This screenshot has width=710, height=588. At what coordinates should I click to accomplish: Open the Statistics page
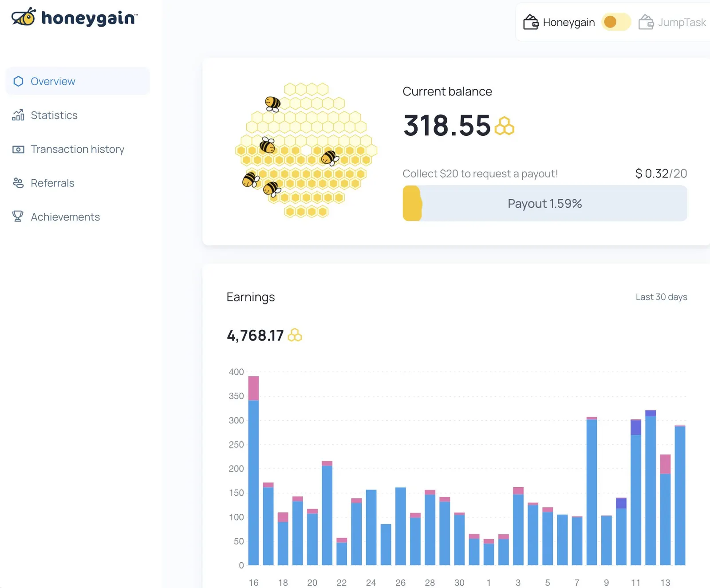[54, 115]
